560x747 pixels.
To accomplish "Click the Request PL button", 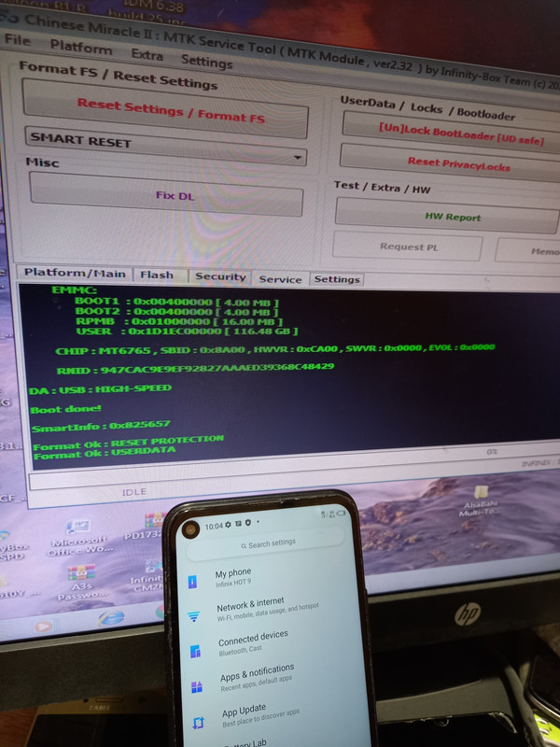I will 408,247.
